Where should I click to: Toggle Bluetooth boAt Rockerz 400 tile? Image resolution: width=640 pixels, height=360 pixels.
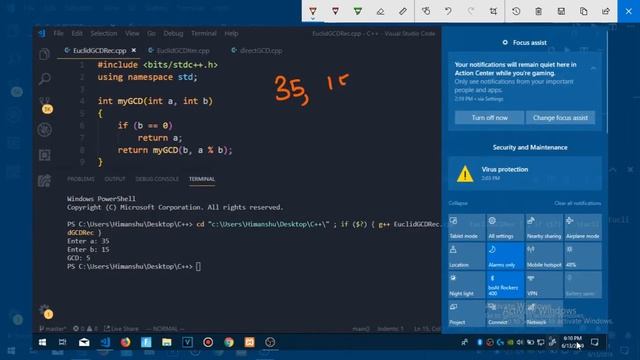click(505, 284)
